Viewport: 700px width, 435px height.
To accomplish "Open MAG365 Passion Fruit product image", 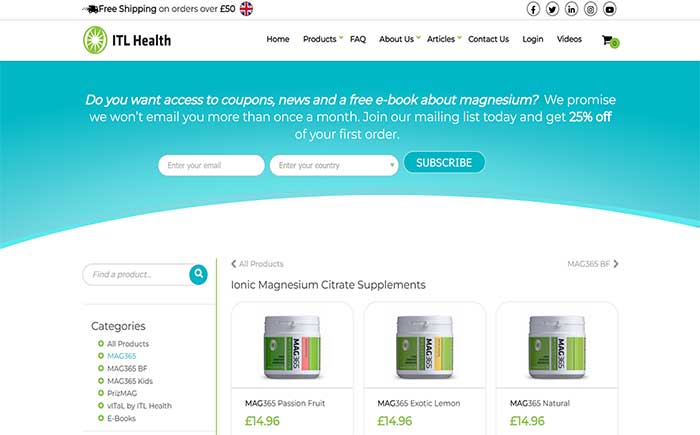I will [x=292, y=347].
